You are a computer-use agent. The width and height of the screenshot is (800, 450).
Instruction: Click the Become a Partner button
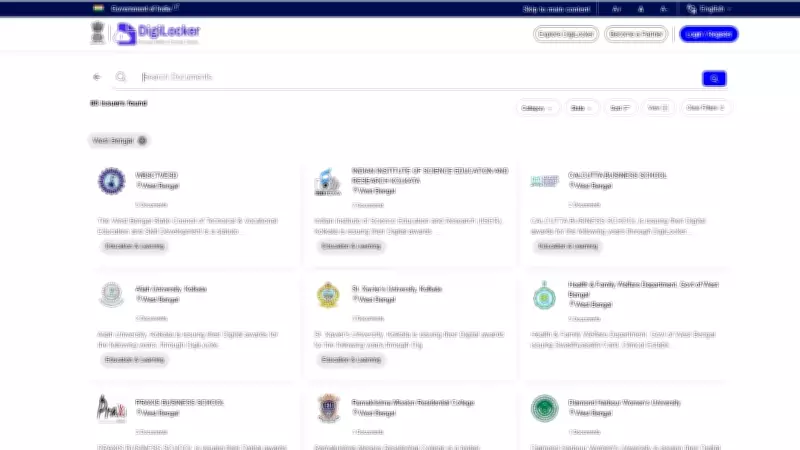[x=636, y=34]
